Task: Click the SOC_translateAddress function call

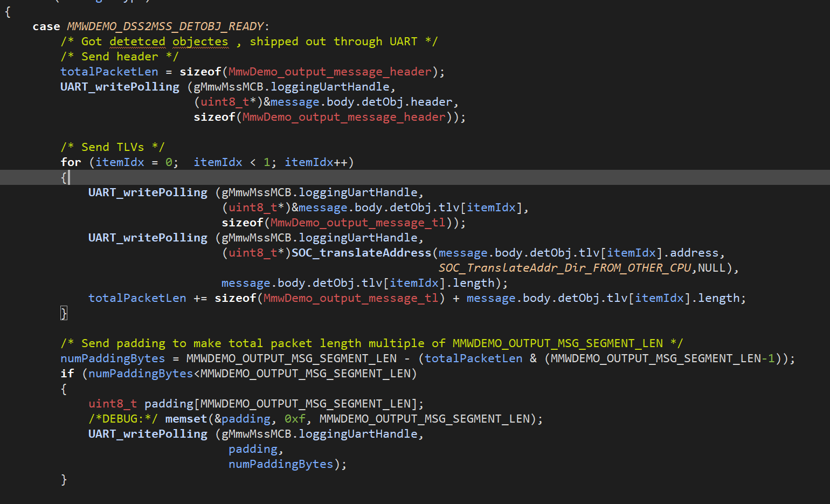Action: pyautogui.click(x=361, y=253)
